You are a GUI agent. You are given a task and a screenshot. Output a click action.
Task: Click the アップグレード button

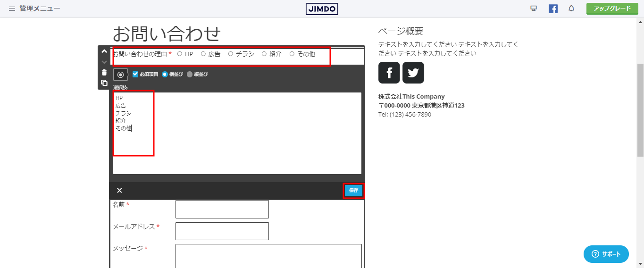tap(612, 8)
